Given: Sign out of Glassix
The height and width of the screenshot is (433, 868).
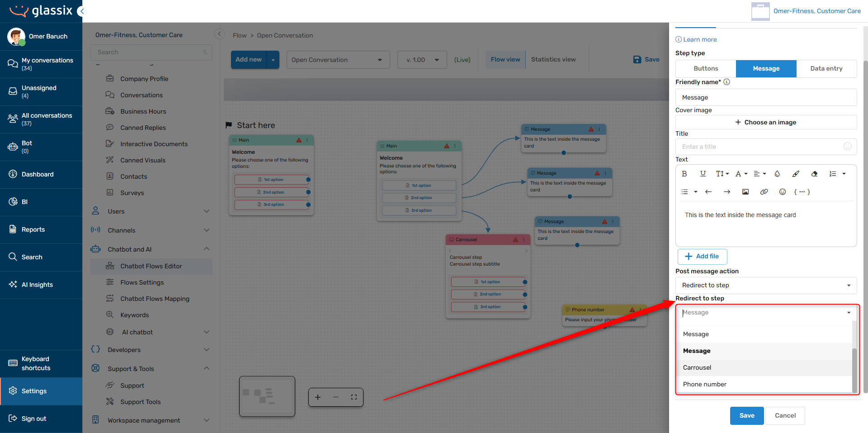Looking at the screenshot, I should tap(41, 419).
